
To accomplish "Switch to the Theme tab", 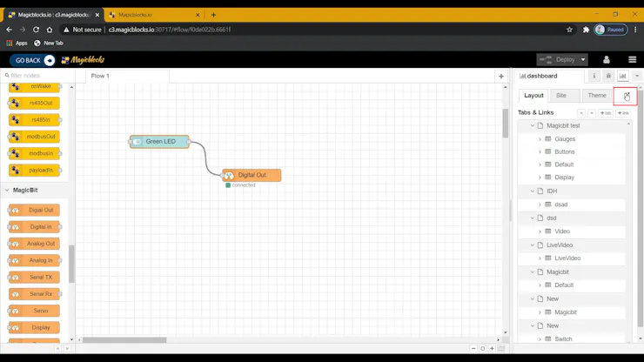I will point(597,96).
